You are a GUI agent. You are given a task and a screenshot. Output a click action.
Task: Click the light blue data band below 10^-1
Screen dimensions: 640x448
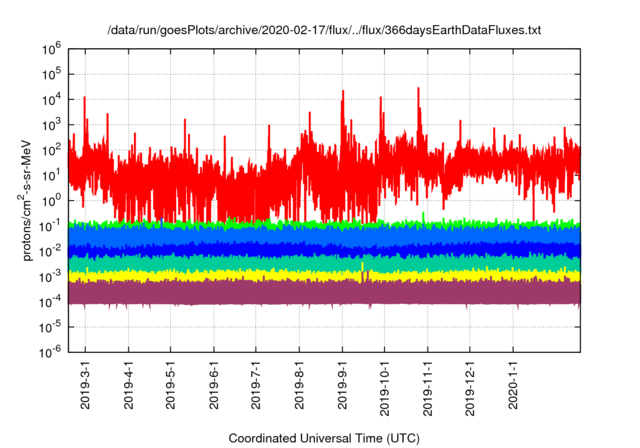pos(324,236)
